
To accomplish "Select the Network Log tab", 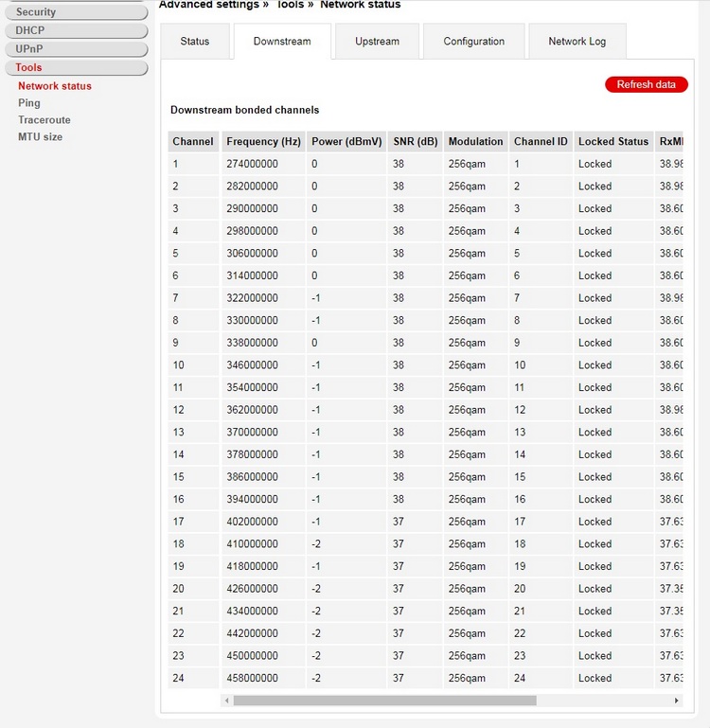I will [x=577, y=42].
